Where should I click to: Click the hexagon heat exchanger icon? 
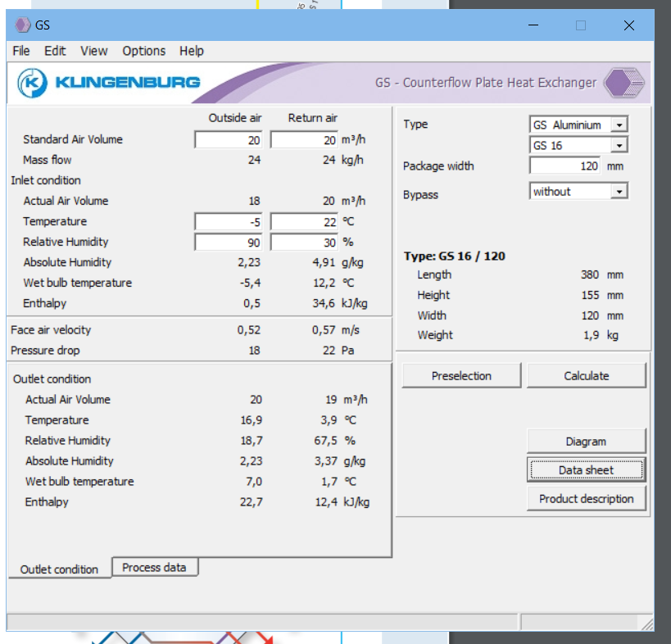[x=624, y=83]
